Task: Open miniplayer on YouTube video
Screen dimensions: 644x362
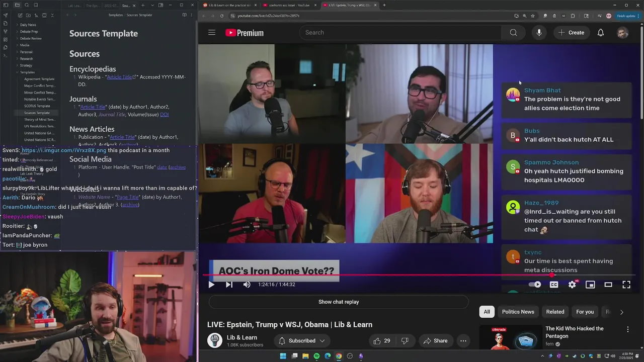Action: point(590,285)
